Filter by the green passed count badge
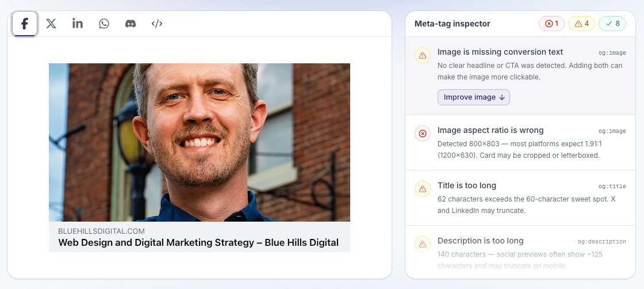Image resolution: width=644 pixels, height=289 pixels. (x=612, y=24)
